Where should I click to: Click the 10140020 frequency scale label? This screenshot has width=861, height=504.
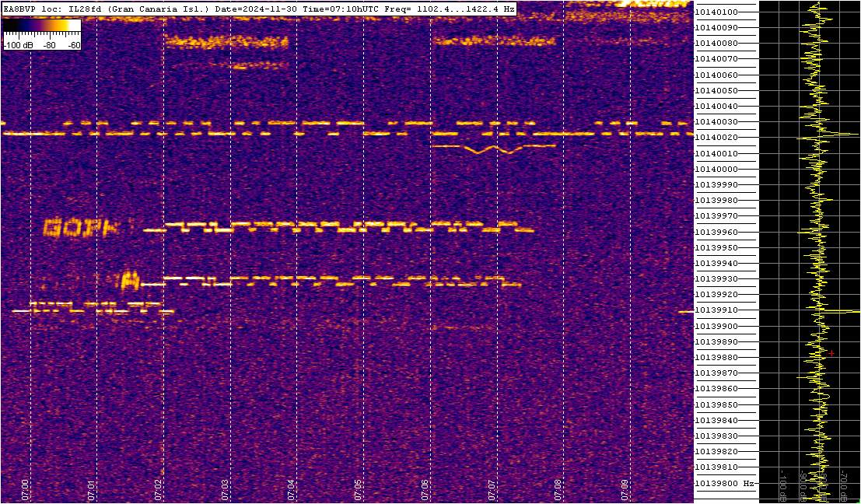click(x=716, y=138)
